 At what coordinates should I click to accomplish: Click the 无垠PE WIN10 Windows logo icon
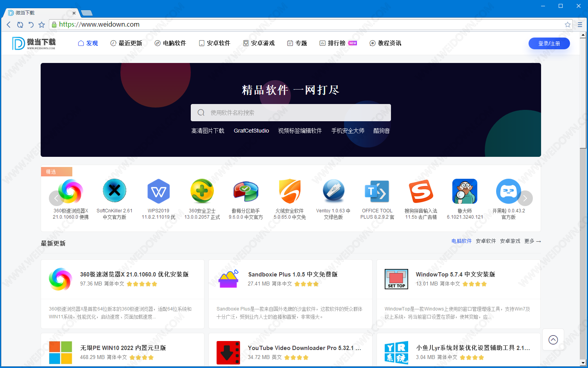point(61,352)
